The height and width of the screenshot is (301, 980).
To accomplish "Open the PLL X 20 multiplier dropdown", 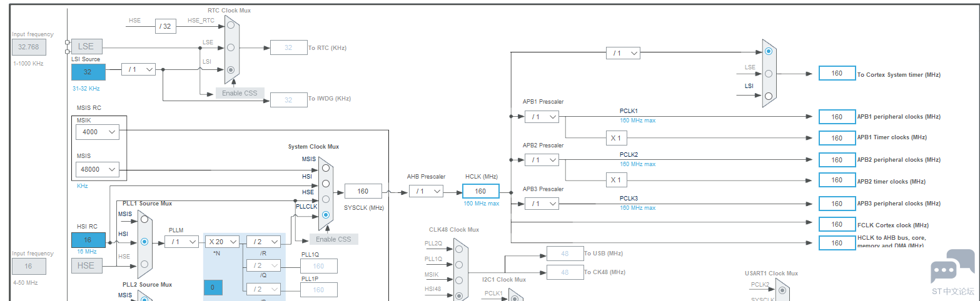I will (223, 242).
